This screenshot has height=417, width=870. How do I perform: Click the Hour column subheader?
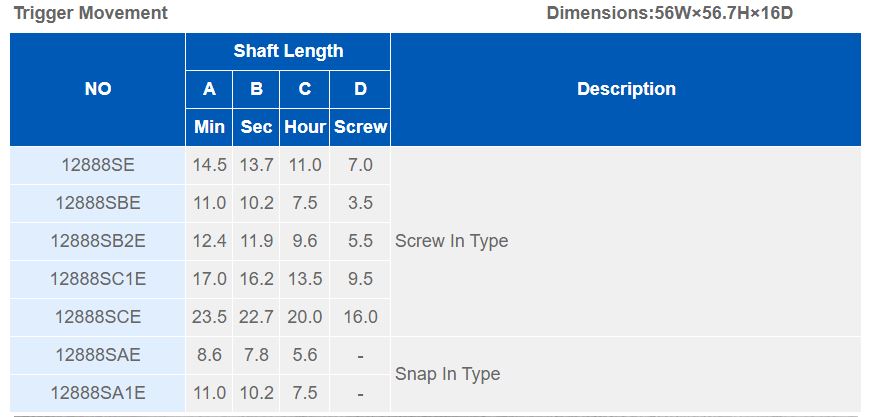(305, 127)
